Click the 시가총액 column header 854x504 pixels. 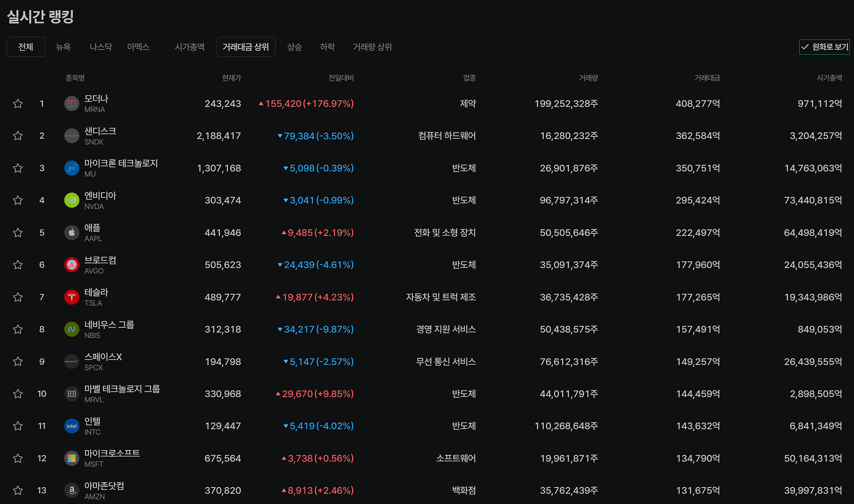830,78
